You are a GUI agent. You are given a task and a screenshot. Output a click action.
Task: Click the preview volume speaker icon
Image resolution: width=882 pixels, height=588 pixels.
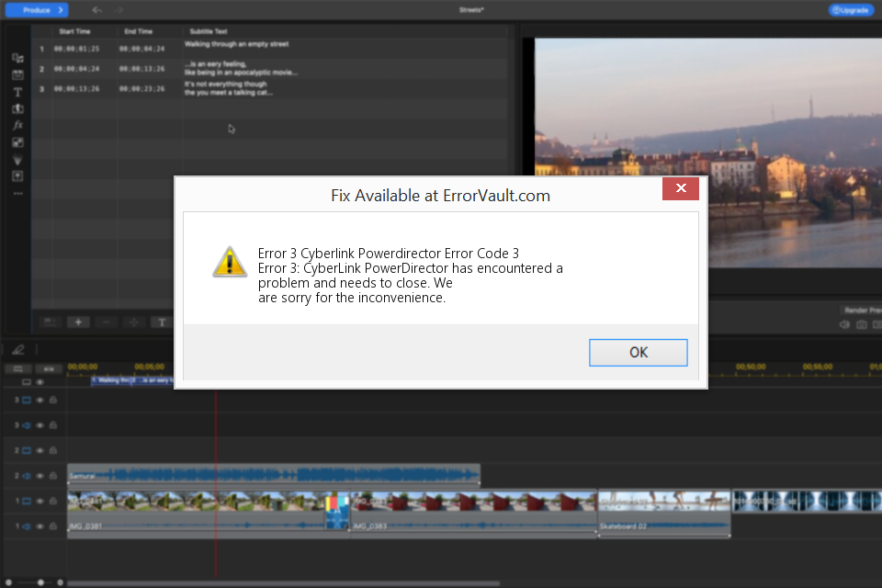(x=844, y=324)
